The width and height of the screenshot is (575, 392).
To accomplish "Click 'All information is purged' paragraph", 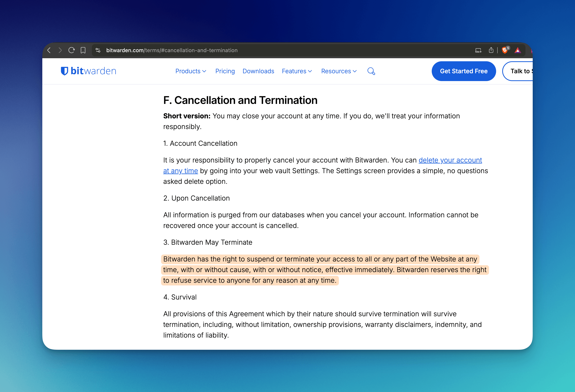I will [321, 220].
